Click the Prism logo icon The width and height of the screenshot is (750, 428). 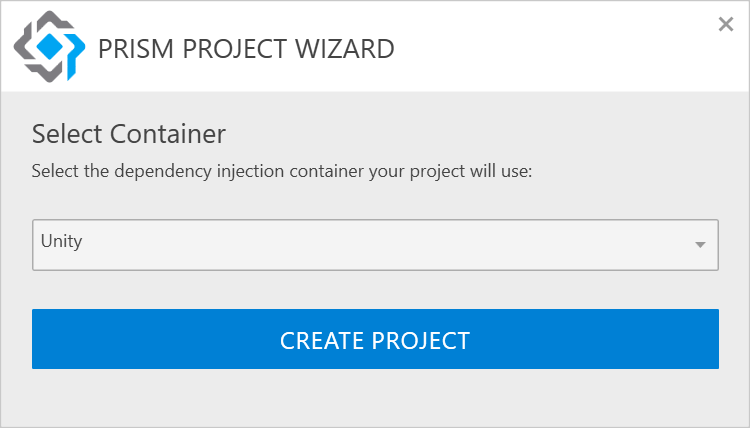point(49,46)
